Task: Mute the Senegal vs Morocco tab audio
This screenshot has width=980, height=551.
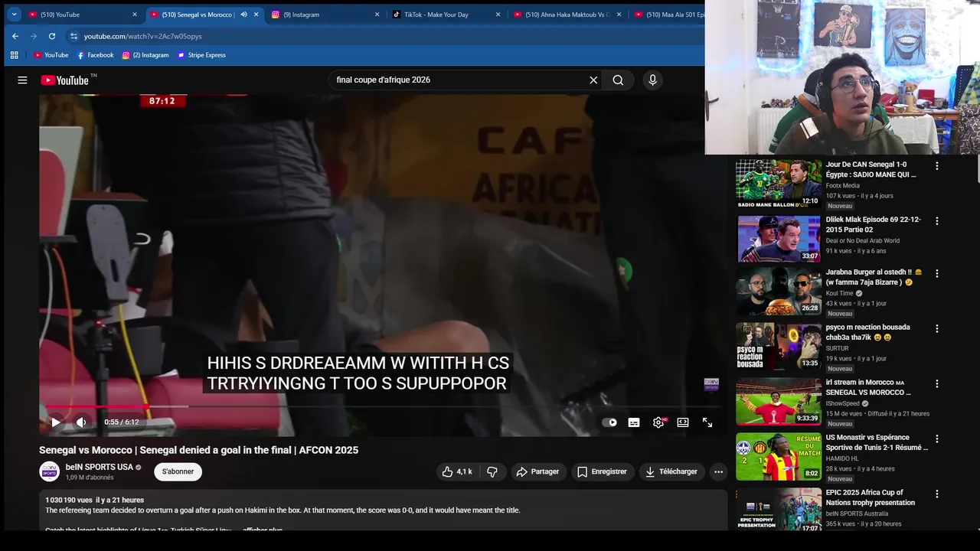Action: tap(243, 15)
